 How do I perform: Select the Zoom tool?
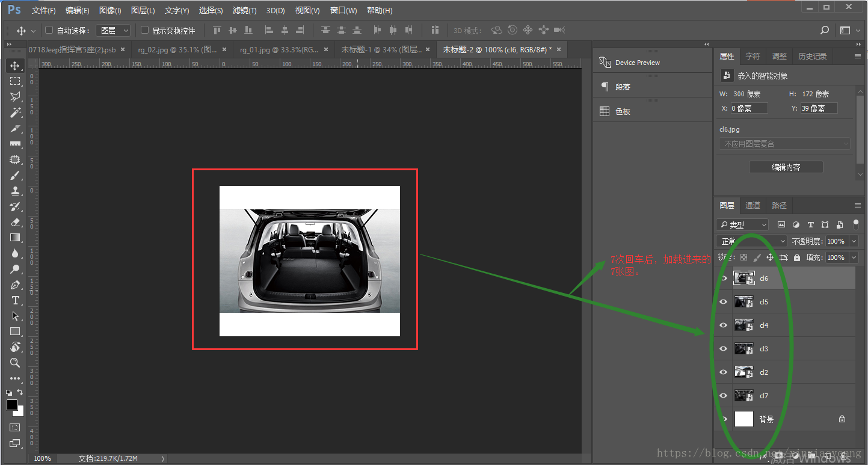[x=15, y=363]
